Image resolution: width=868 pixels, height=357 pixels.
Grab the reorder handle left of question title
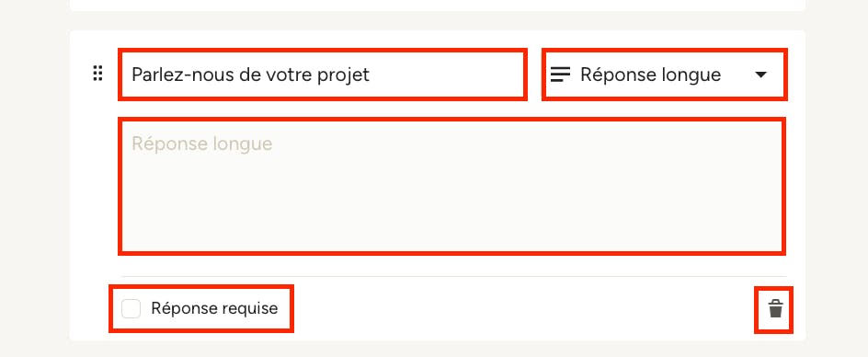[97, 74]
